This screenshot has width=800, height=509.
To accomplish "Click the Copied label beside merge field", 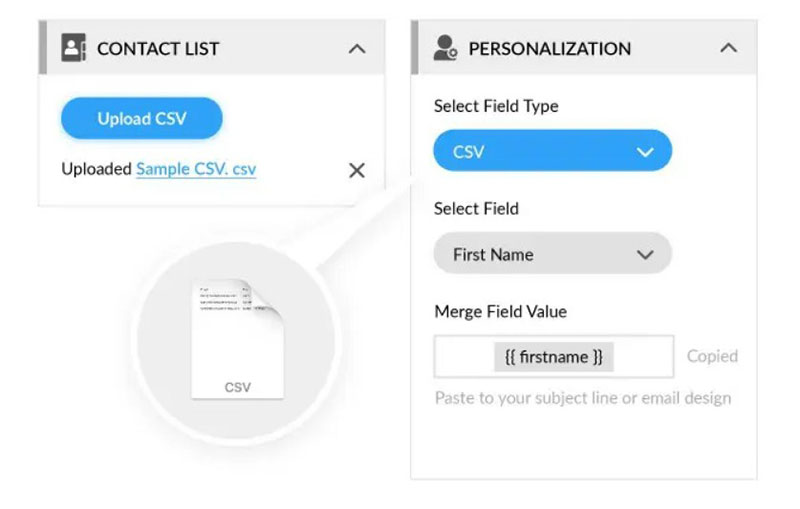I will [712, 356].
